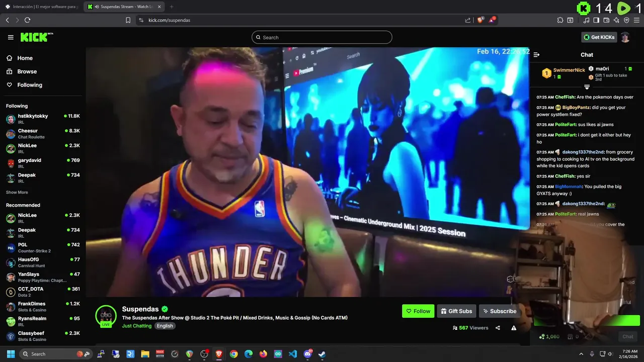Click BigBoyPantz username in chat

[x=576, y=107]
